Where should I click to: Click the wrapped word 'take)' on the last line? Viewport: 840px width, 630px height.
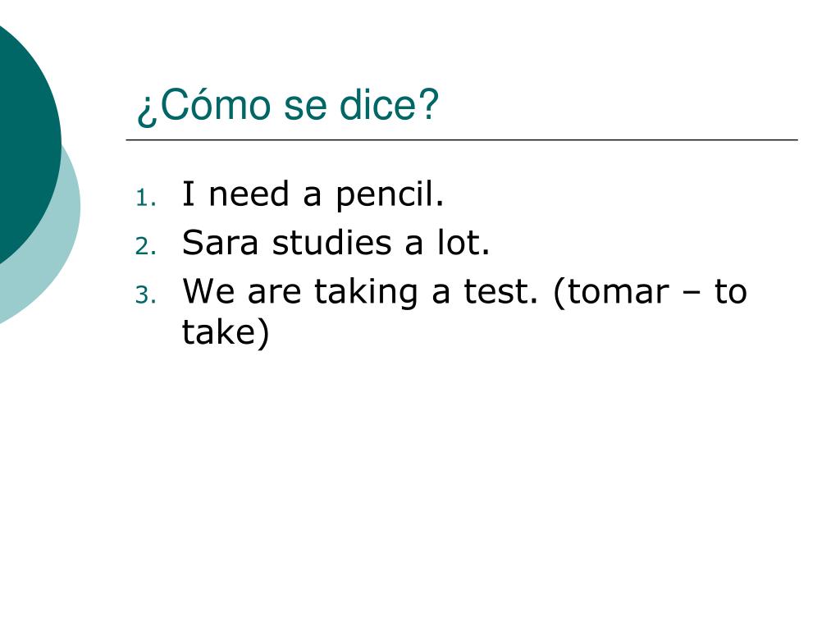(x=226, y=333)
